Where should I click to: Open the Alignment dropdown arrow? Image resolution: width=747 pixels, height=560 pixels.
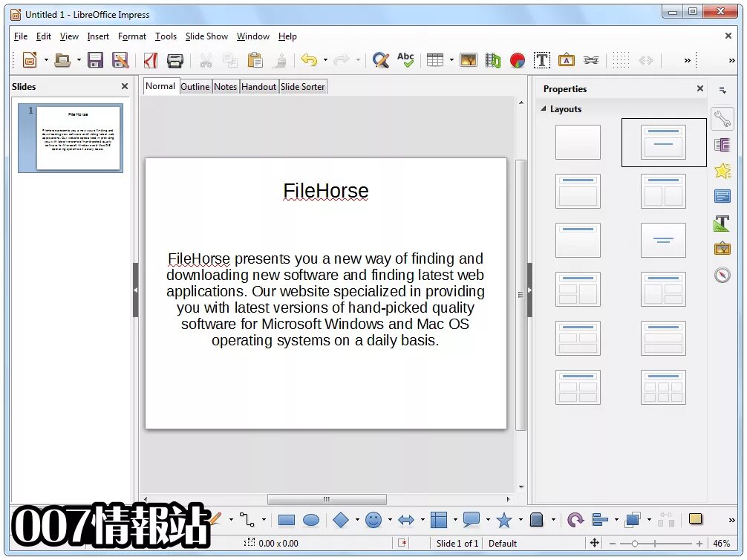coord(616,520)
